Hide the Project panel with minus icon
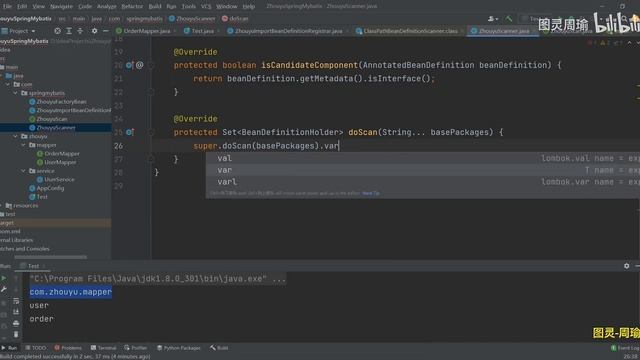 (x=105, y=31)
